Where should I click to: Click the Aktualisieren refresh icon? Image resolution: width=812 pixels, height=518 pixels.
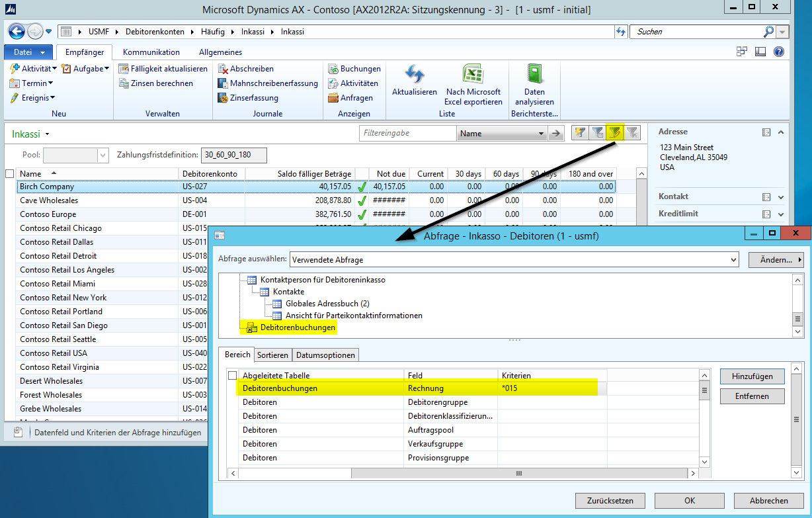[x=414, y=74]
